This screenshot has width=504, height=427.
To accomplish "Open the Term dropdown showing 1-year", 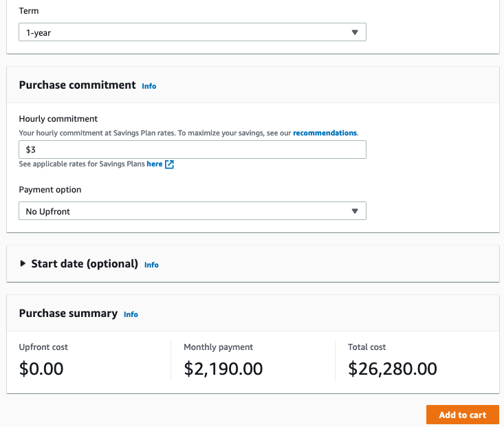I will point(192,32).
